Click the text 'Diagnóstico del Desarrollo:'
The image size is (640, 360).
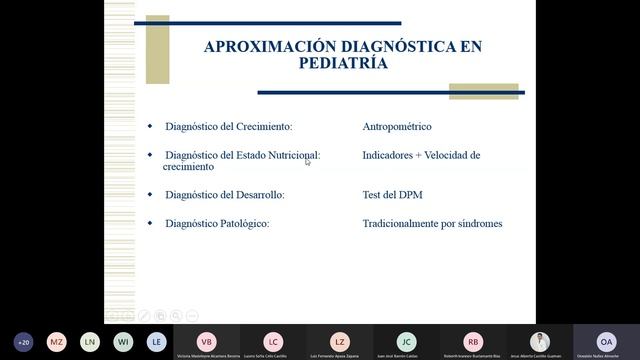coord(225,195)
